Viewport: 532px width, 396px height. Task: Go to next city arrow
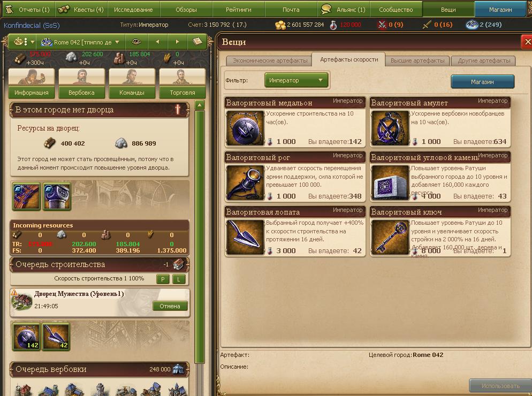click(177, 42)
